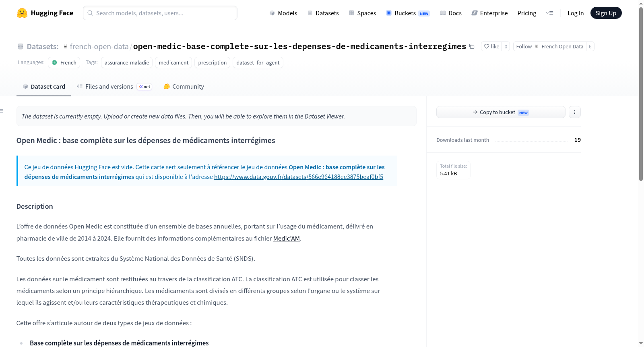Click the Total file size 5.41 kB value
The image size is (644, 347).
[448, 174]
